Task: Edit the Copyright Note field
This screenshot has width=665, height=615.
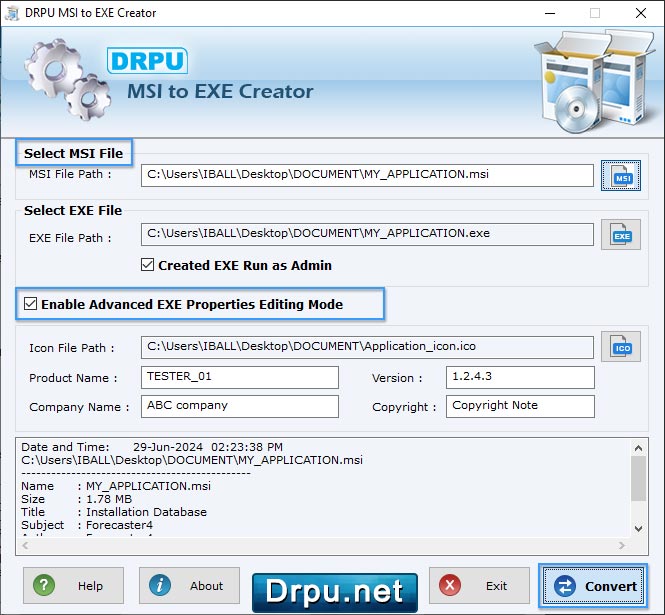Action: pos(520,406)
